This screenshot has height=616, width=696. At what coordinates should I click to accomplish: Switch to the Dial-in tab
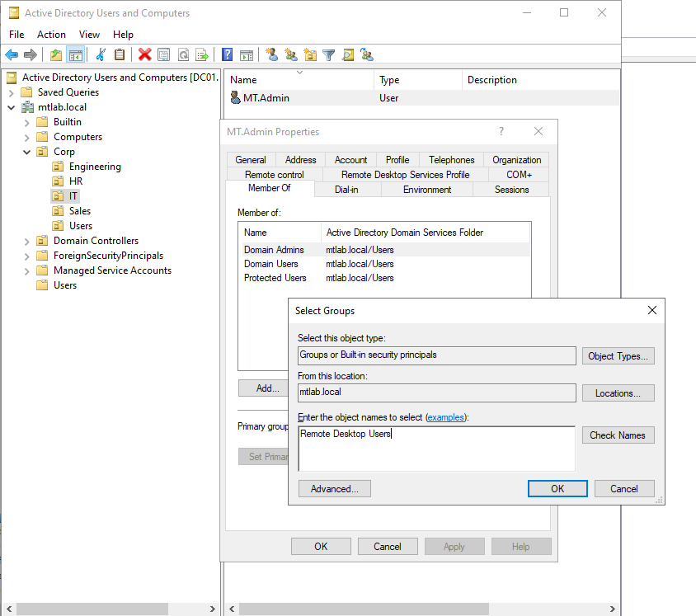click(x=346, y=190)
